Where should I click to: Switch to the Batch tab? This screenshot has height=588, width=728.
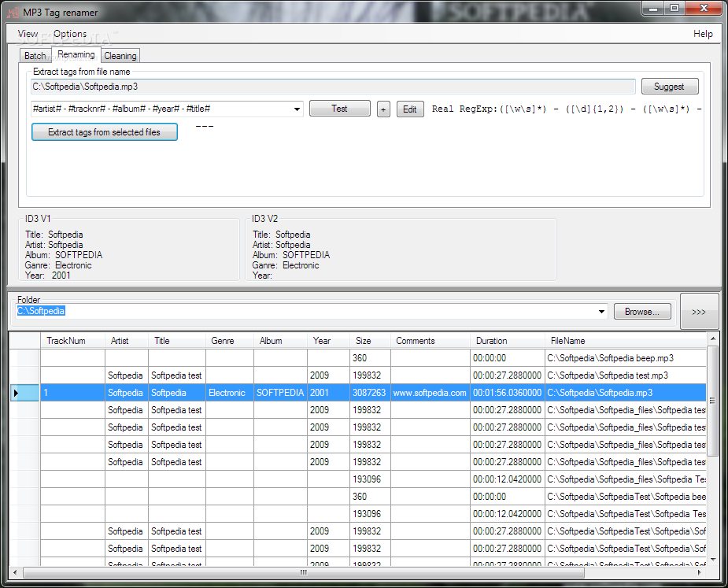click(x=35, y=56)
